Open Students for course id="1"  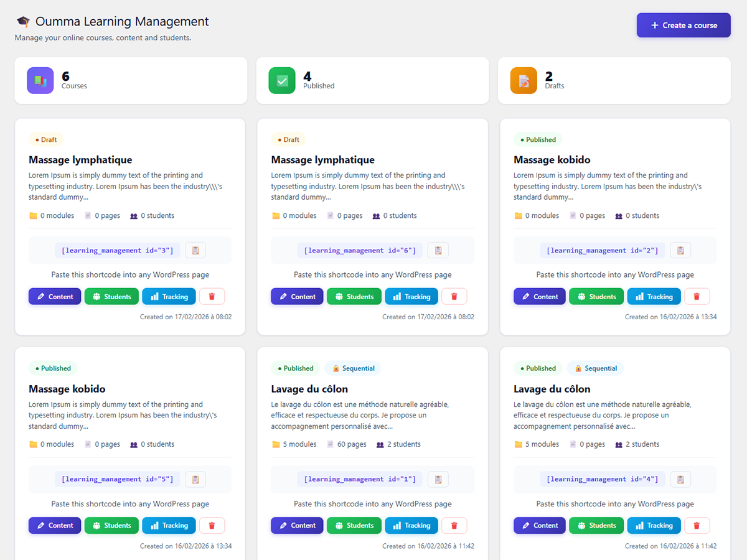point(354,526)
